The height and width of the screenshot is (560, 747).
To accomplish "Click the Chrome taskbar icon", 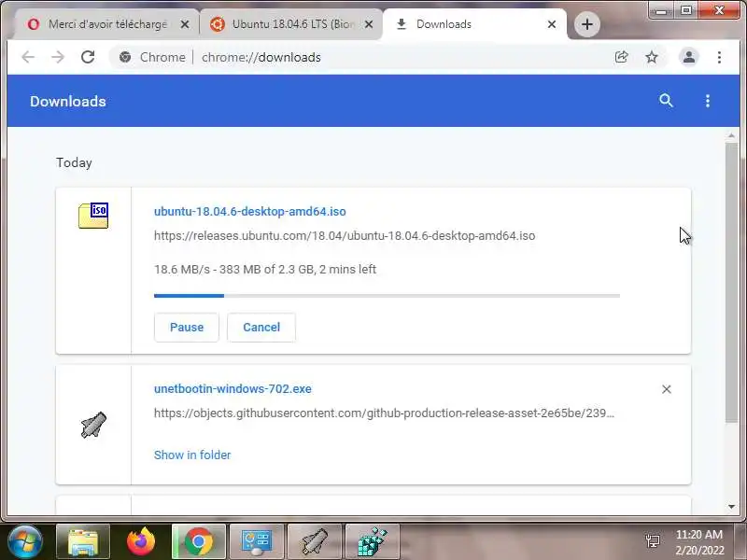I will click(x=199, y=541).
